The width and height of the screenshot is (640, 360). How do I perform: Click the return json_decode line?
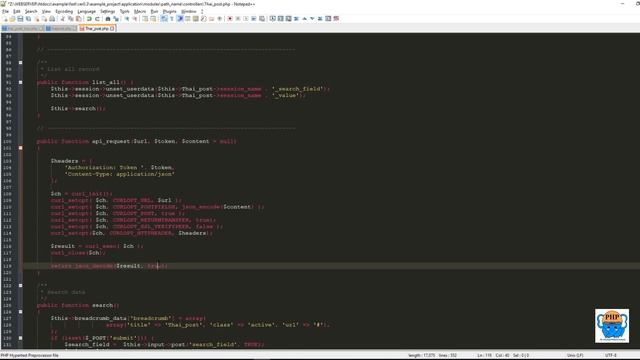109,266
